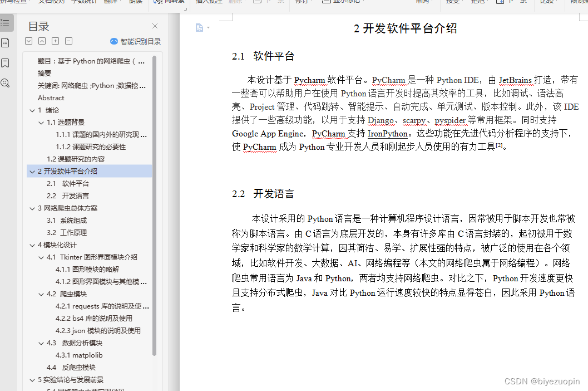
Task: Click the outline pane vertical scrollbar
Action: pos(155,206)
